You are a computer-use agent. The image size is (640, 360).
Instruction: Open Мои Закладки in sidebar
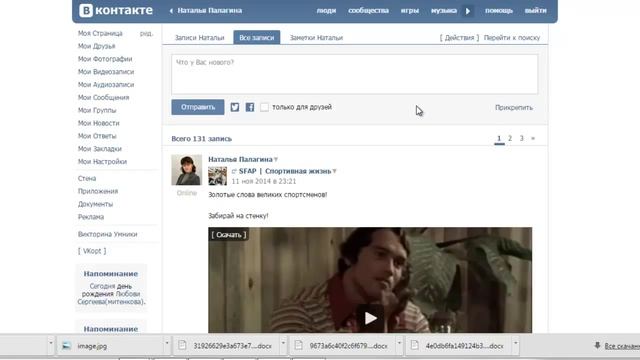(100, 149)
